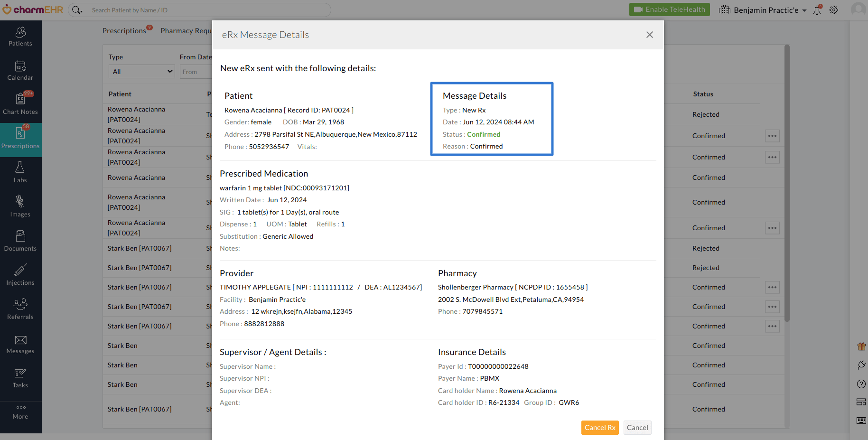The image size is (868, 440).
Task: Open the Referrals sidebar icon
Action: pyautogui.click(x=20, y=309)
